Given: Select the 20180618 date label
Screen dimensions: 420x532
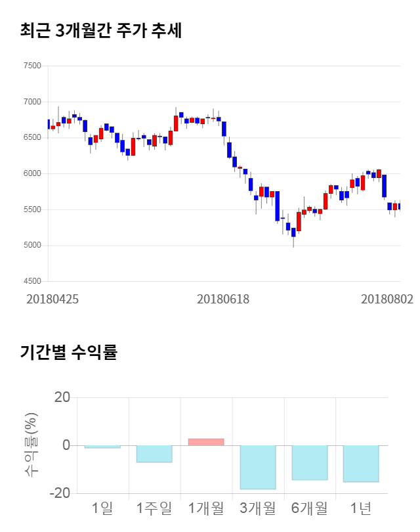Looking at the screenshot, I should 223,299.
